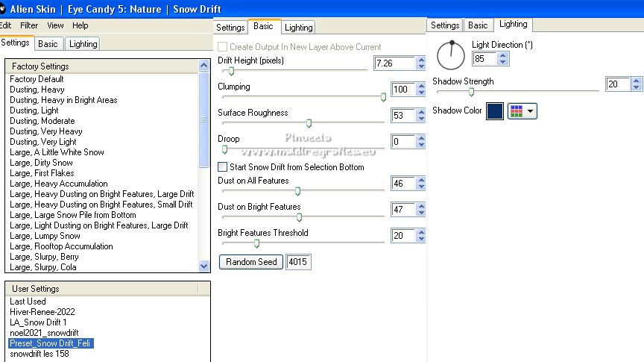Select 'snowdrift les 158' user setting
Image resolution: width=644 pixels, height=362 pixels.
tap(40, 354)
